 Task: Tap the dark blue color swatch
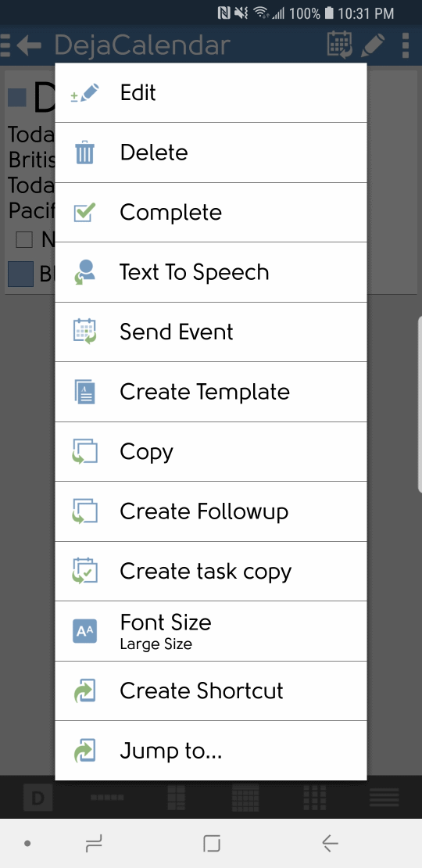coord(20,274)
